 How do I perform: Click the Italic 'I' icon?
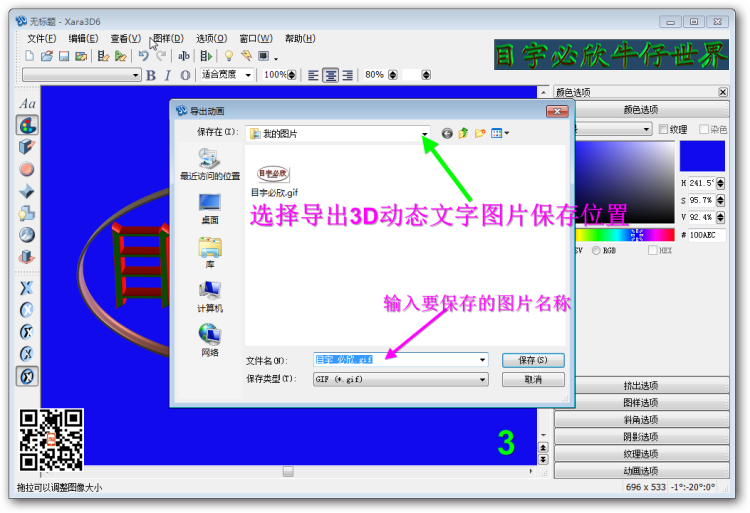coord(167,75)
